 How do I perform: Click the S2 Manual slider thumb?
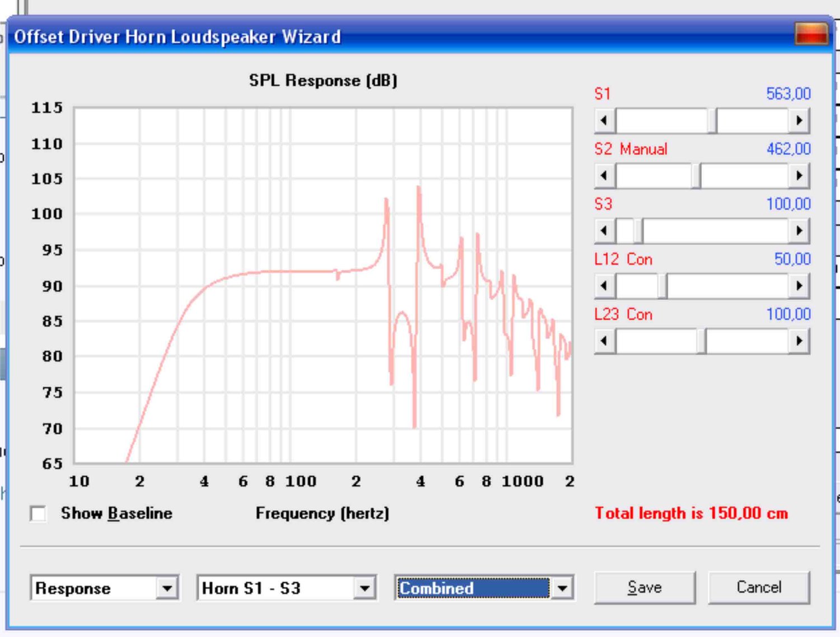tap(696, 176)
